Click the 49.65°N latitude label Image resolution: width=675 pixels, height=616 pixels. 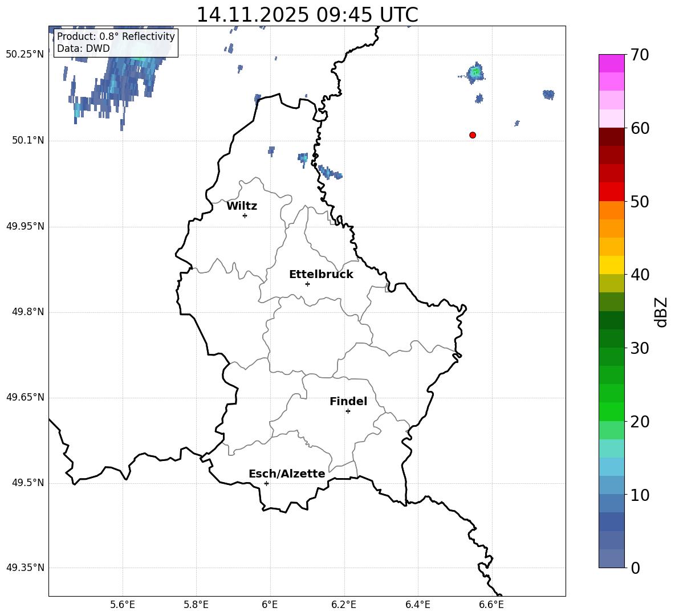click(25, 397)
